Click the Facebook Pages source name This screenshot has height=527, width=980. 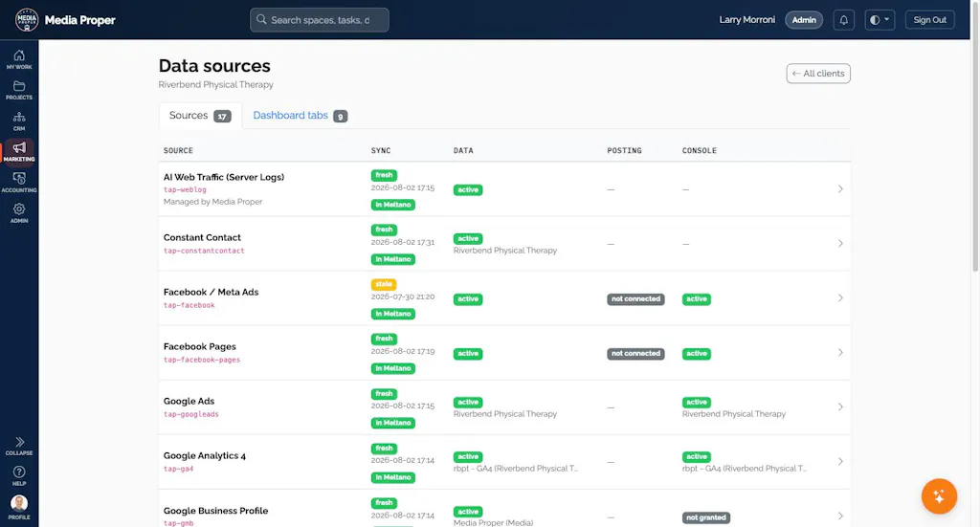click(x=199, y=346)
